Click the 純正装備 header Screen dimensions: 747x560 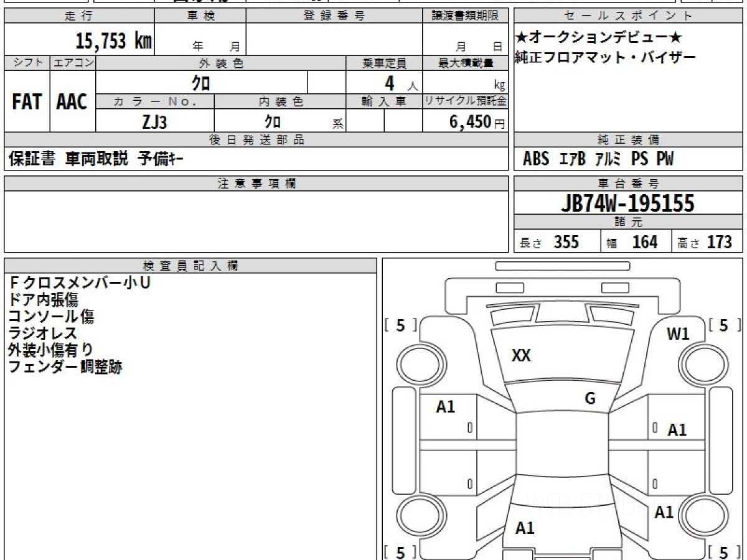(629, 140)
